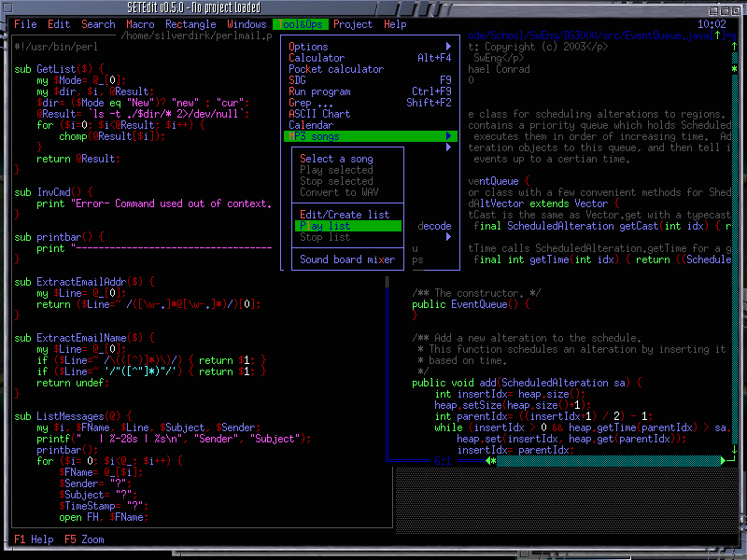747x560 pixels.
Task: Expand the Options submenu arrow
Action: (448, 46)
